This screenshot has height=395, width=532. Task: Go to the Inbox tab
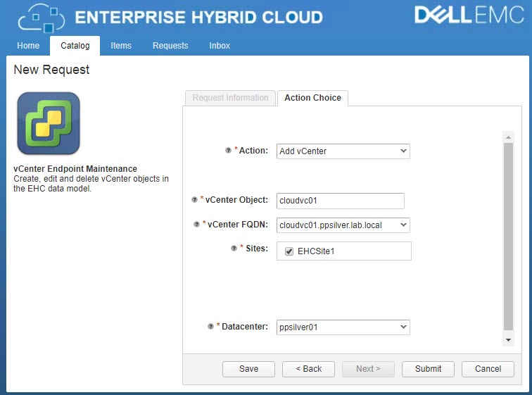coord(220,46)
